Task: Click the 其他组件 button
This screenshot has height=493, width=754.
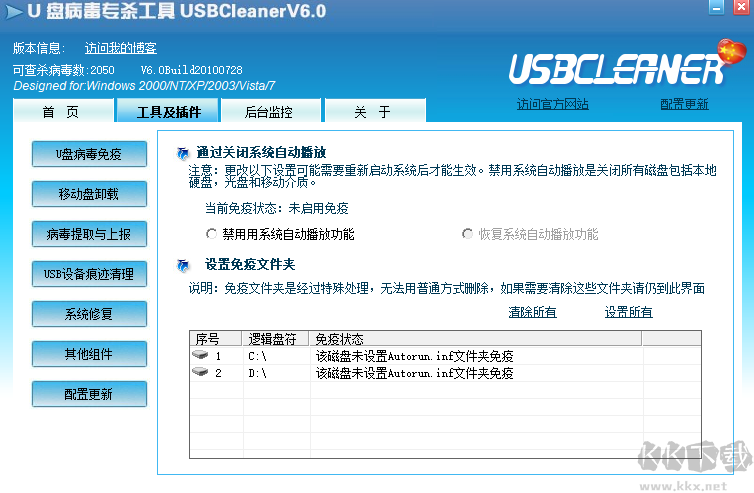Action: coord(89,354)
